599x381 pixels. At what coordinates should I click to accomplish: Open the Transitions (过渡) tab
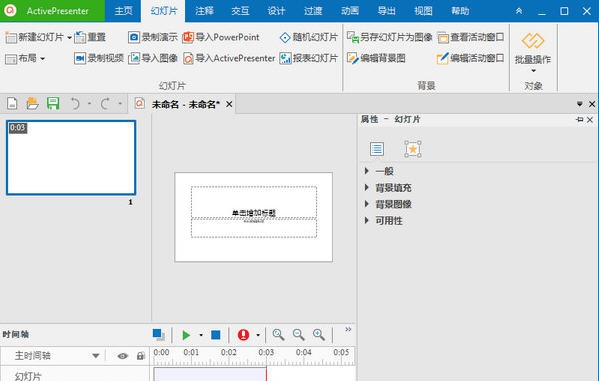pyautogui.click(x=313, y=11)
